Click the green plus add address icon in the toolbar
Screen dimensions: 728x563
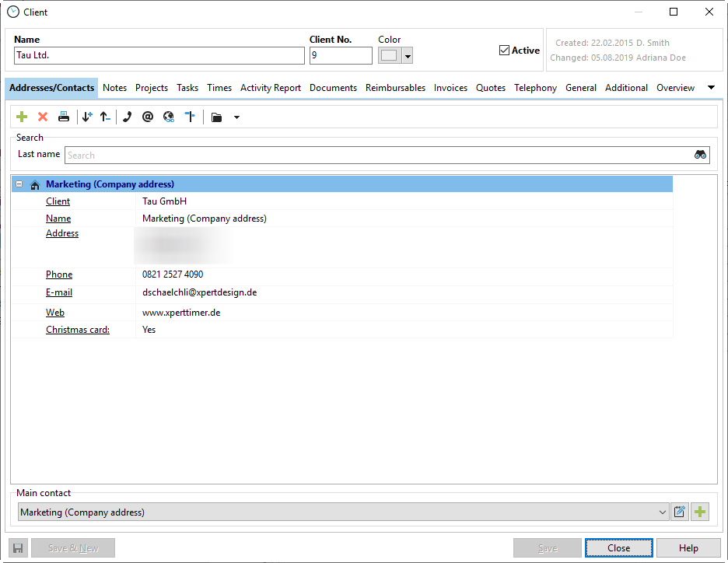click(22, 117)
